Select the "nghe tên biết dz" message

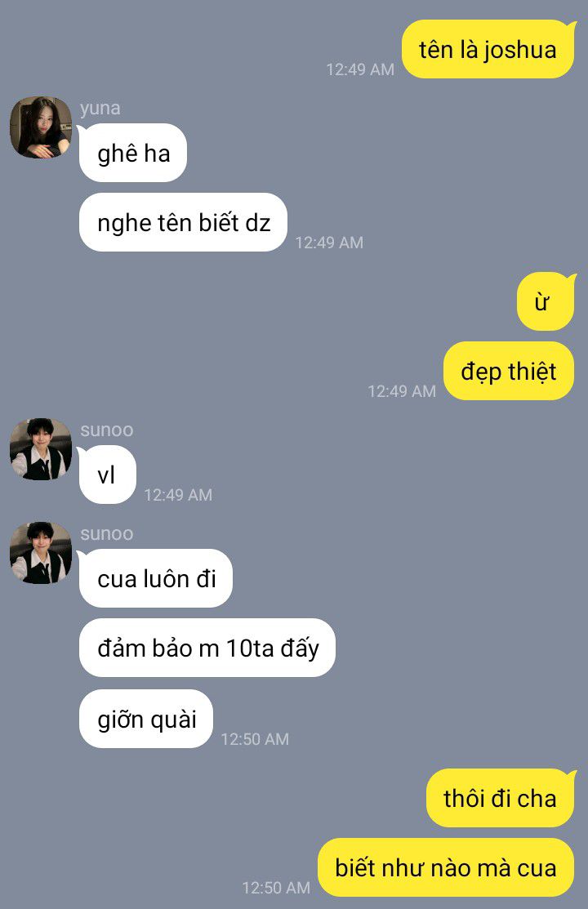183,223
